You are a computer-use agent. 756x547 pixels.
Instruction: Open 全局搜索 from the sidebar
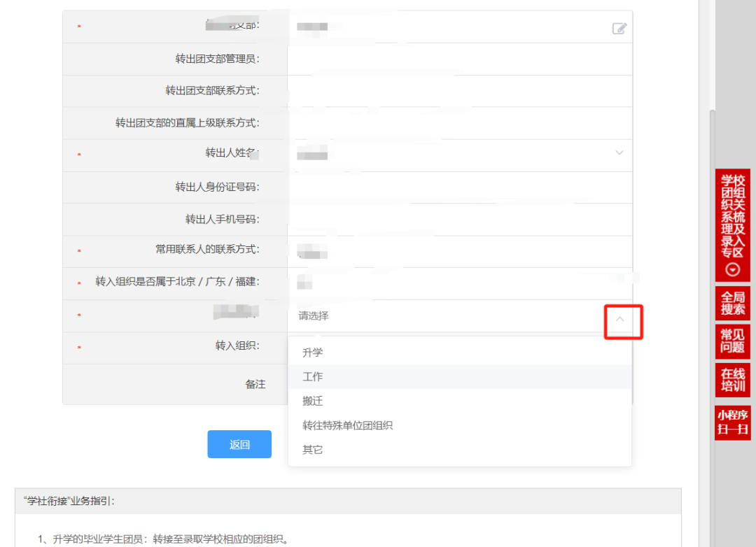click(733, 303)
